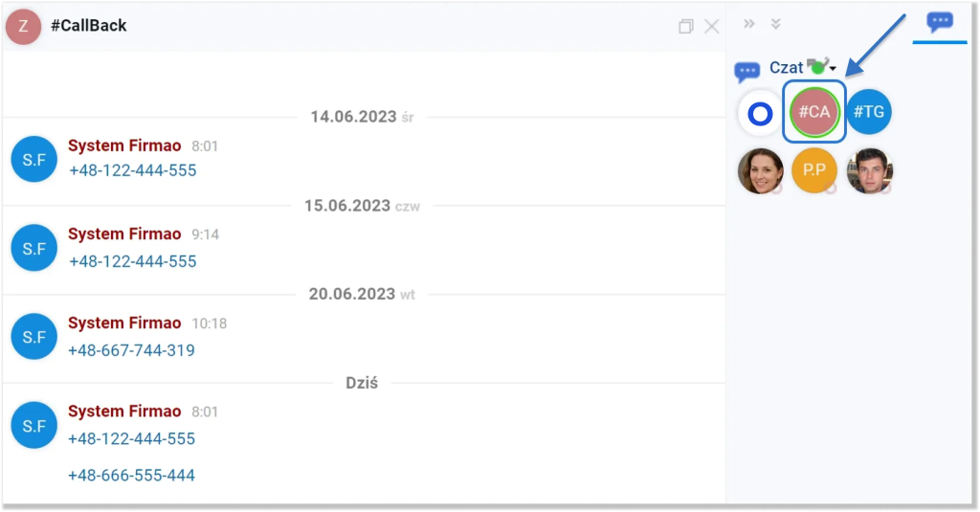Open the Czat status dropdown arrow
The height and width of the screenshot is (512, 980).
click(834, 69)
